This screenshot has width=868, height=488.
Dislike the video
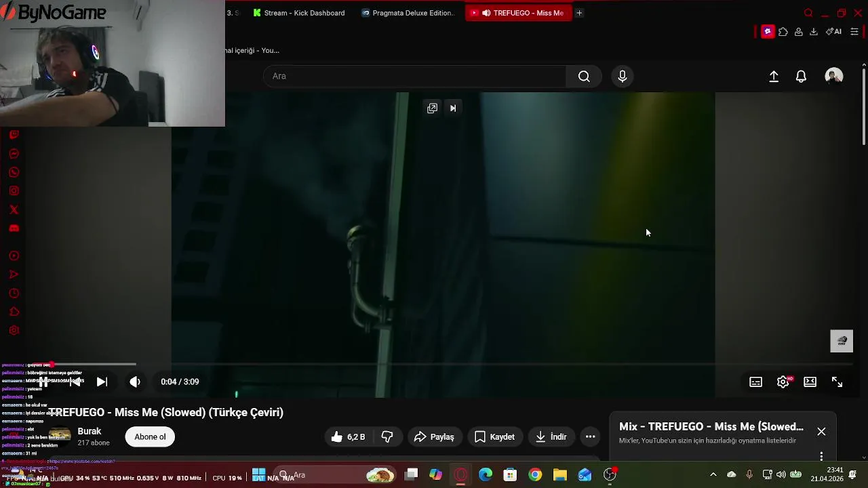pyautogui.click(x=388, y=437)
